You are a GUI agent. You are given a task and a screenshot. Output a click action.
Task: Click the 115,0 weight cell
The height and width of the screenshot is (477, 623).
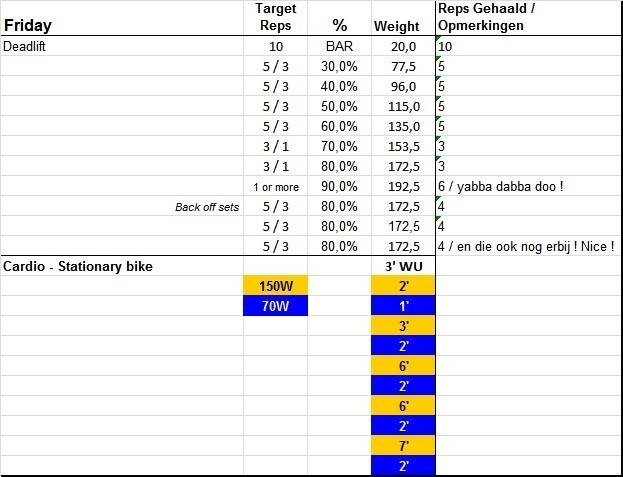point(400,106)
